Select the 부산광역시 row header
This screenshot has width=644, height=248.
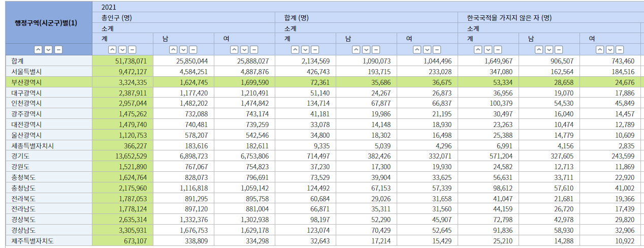tap(26, 82)
